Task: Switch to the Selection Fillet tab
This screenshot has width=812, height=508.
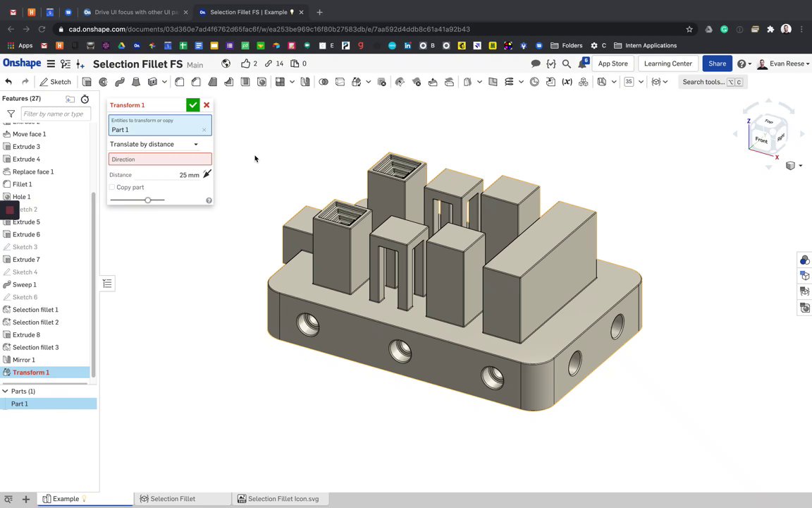Action: [172, 499]
